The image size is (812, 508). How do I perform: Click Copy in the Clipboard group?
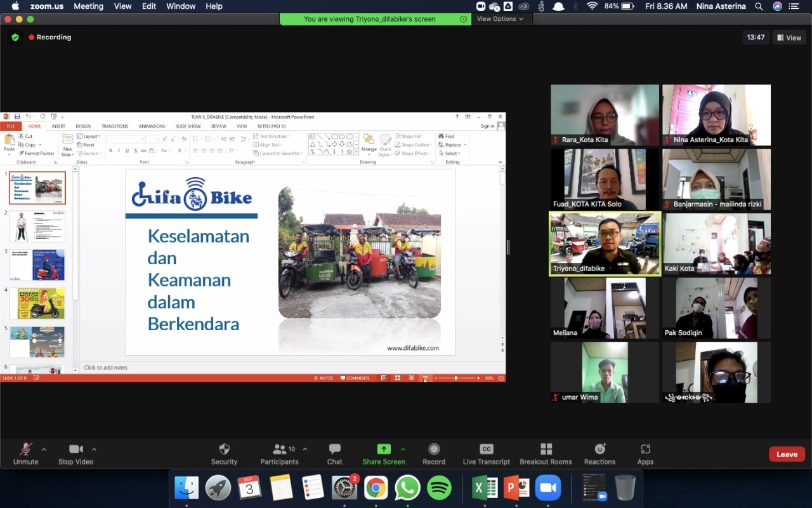[27, 145]
